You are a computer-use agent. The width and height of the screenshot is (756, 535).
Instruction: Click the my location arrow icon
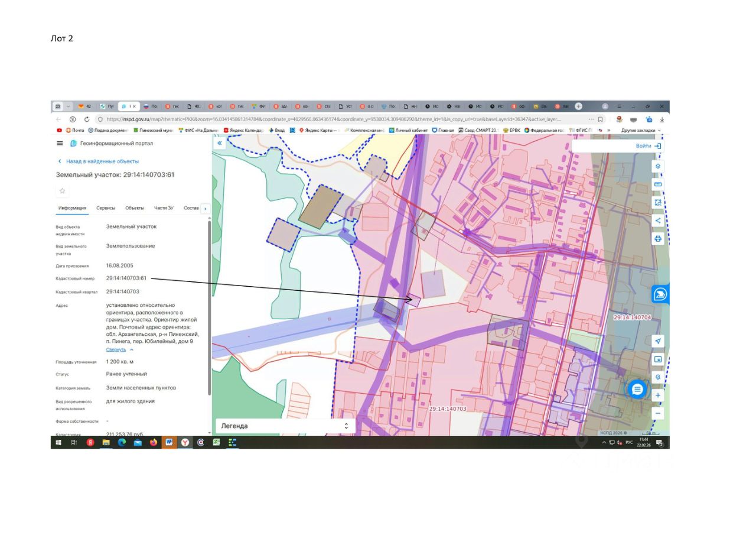(658, 341)
